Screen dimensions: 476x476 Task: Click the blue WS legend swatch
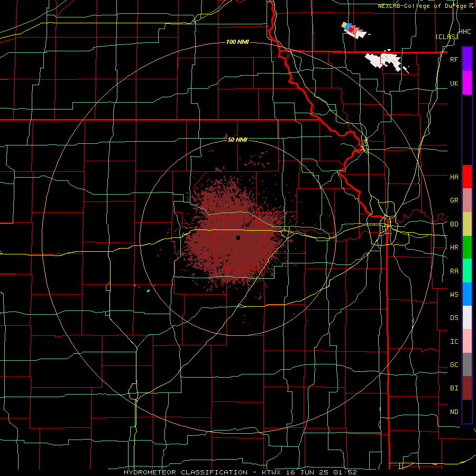click(467, 294)
